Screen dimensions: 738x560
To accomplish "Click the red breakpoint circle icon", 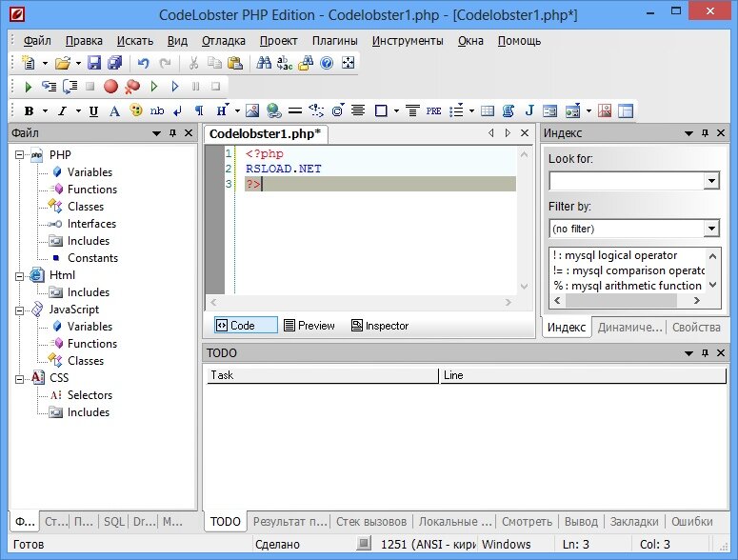I will (x=110, y=86).
